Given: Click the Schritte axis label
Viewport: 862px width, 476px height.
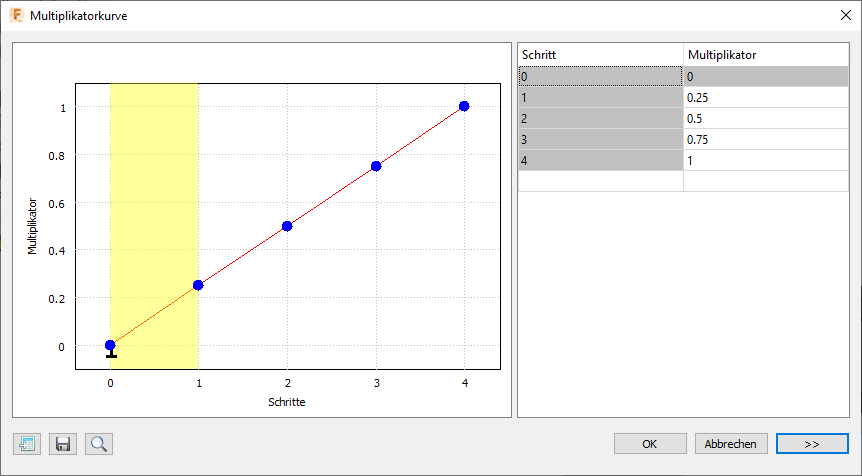Looking at the screenshot, I should point(287,402).
